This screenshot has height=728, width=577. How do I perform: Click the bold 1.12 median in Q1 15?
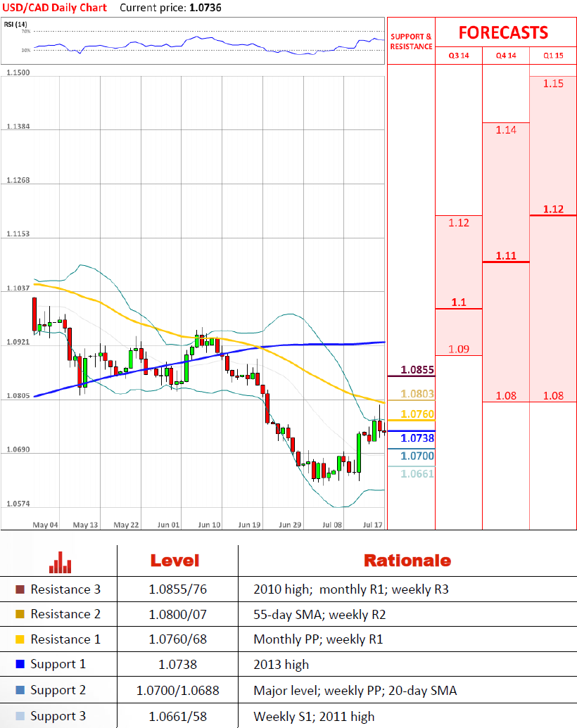[x=553, y=210]
